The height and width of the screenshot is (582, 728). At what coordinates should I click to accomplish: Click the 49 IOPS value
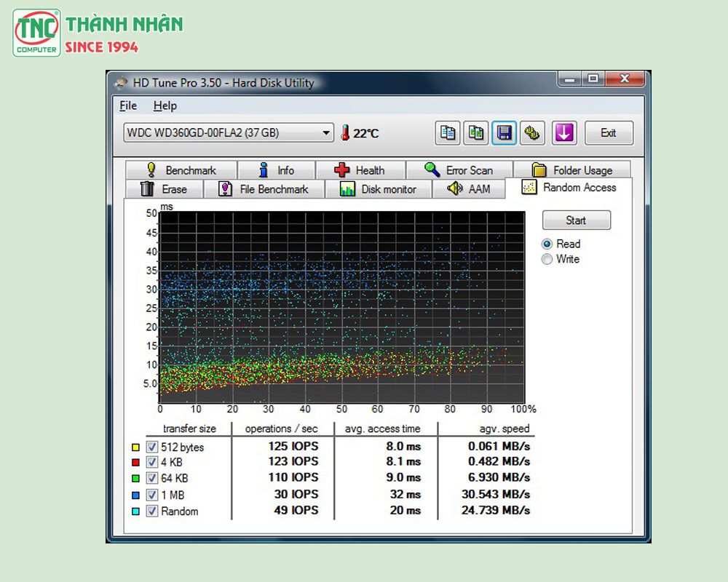pos(296,511)
